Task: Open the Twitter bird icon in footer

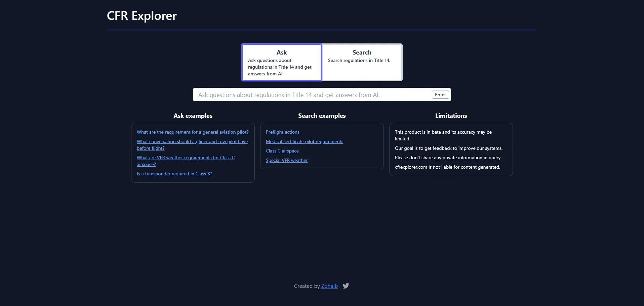Action: coord(346,286)
